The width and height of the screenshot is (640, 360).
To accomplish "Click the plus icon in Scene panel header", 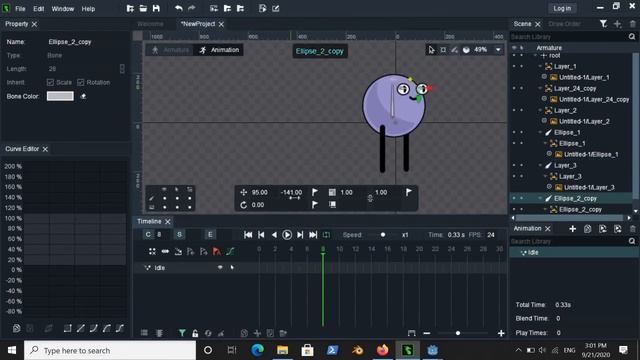I will pyautogui.click(x=617, y=24).
